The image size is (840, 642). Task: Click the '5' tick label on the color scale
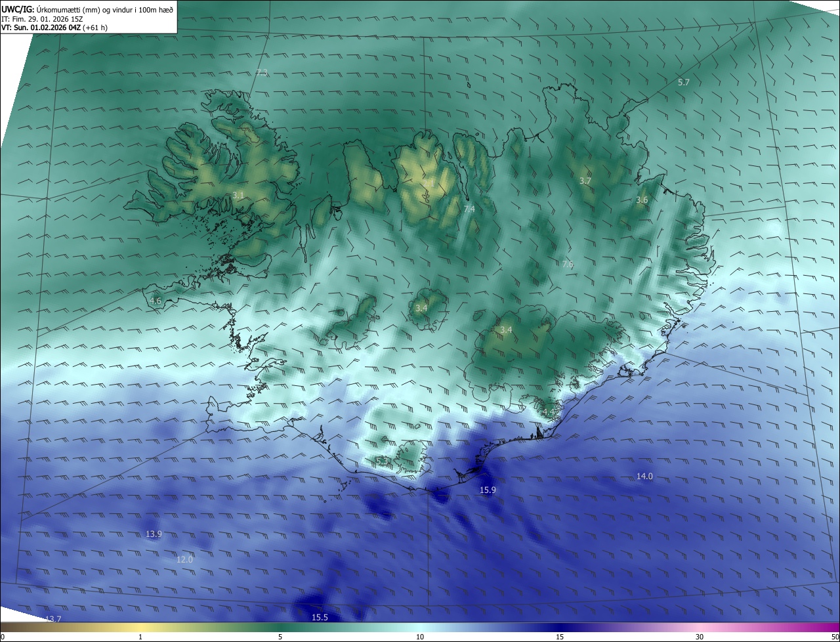[x=280, y=637]
